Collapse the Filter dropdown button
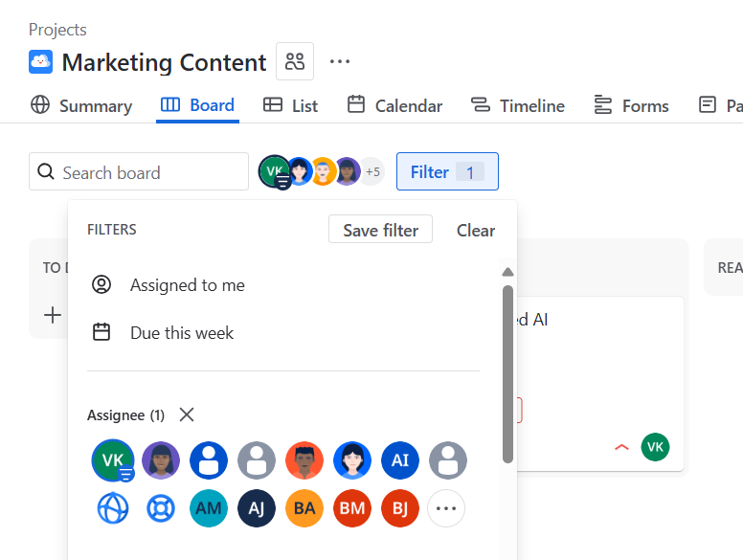The image size is (743, 560). click(x=447, y=172)
